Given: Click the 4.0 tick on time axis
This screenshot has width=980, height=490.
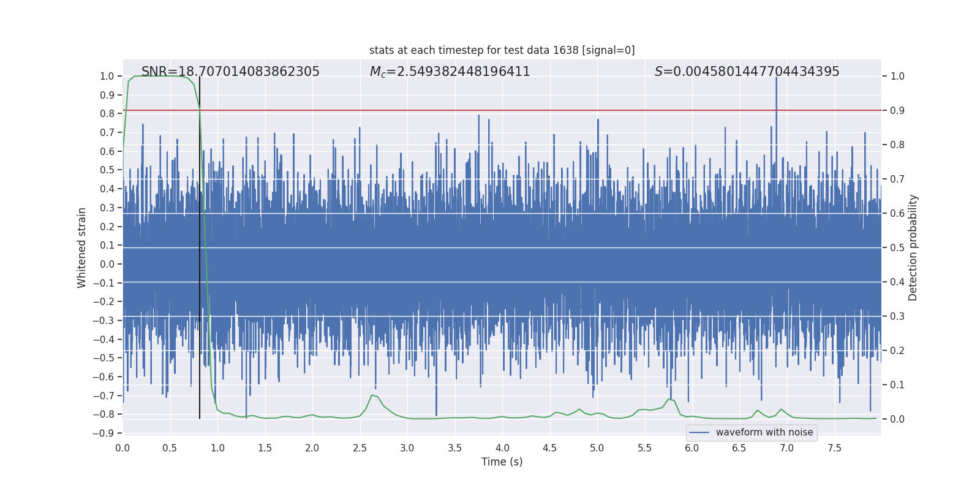Looking at the screenshot, I should pyautogui.click(x=502, y=448).
